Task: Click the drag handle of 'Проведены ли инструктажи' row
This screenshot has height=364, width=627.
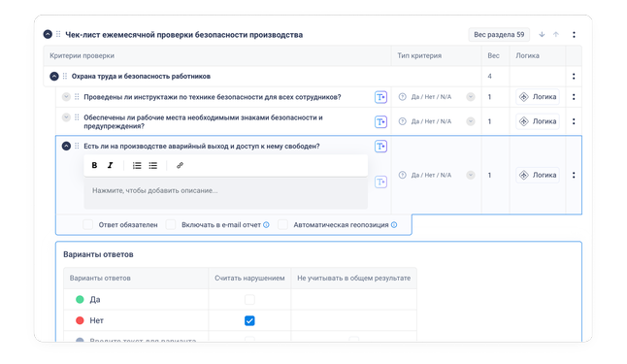Action: pos(77,97)
